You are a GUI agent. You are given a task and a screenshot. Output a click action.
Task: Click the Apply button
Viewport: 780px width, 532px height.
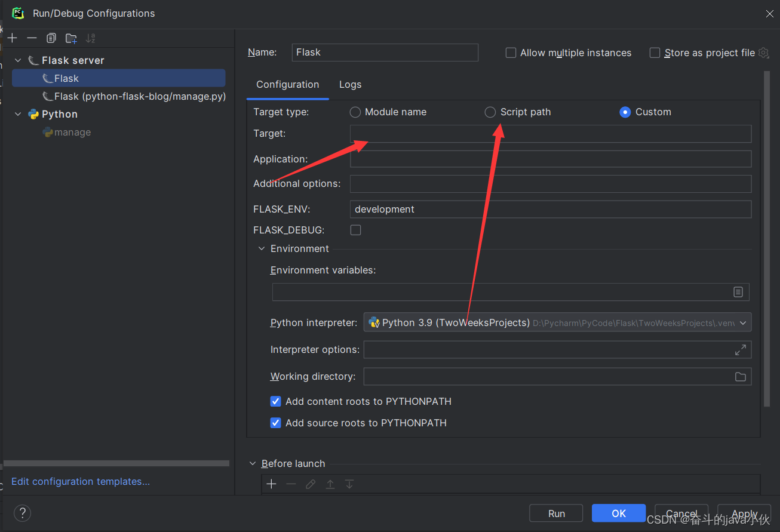[x=744, y=513]
